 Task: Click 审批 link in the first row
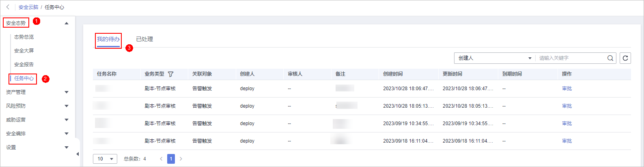[567, 89]
